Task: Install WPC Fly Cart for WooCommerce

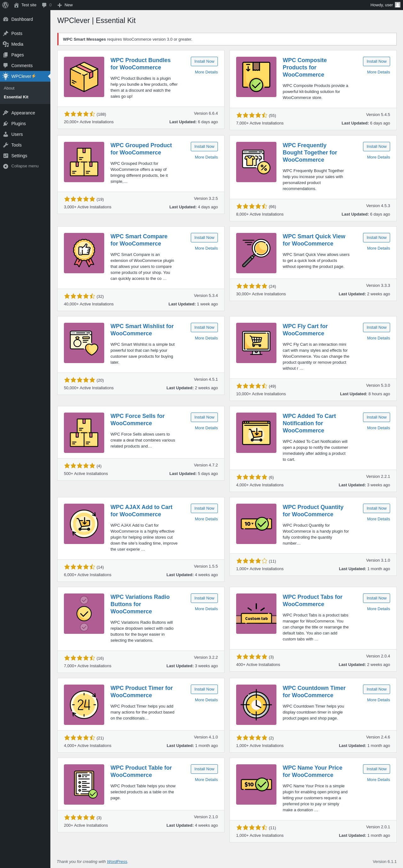Action: [377, 327]
